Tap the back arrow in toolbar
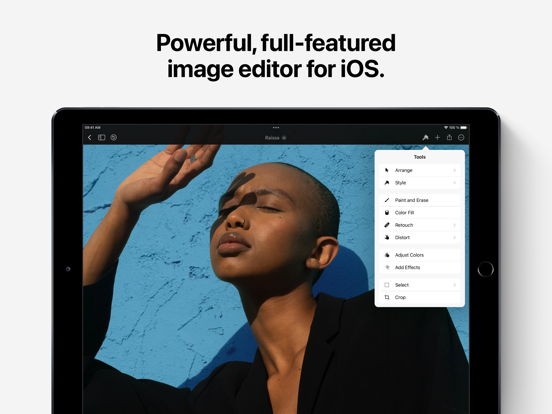Screen dimensions: 552x414 (89, 138)
